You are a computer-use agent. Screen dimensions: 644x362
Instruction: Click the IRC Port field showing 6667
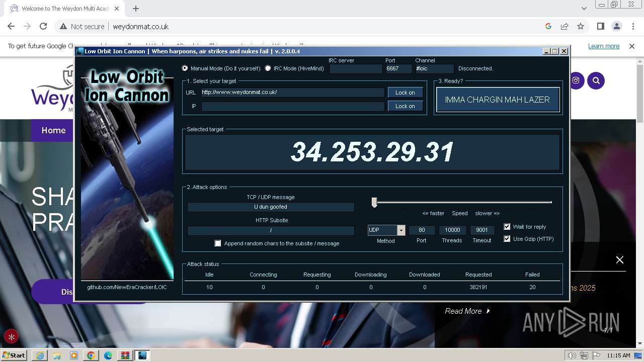pyautogui.click(x=398, y=68)
